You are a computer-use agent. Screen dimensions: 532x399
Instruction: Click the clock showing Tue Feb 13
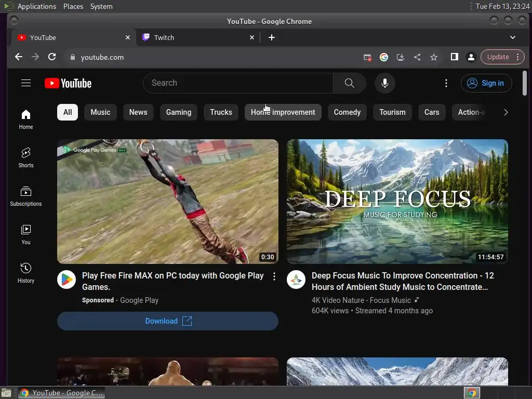pos(502,6)
